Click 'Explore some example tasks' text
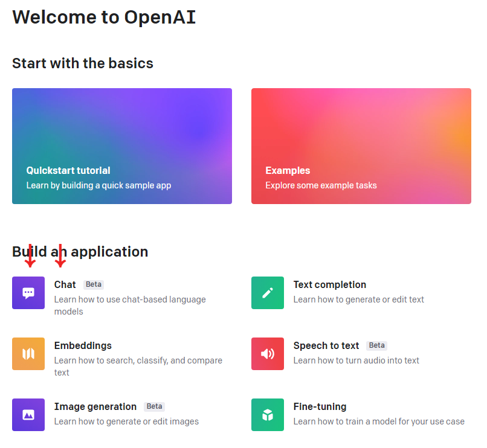Screen dimensions: 487x448 click(x=321, y=185)
